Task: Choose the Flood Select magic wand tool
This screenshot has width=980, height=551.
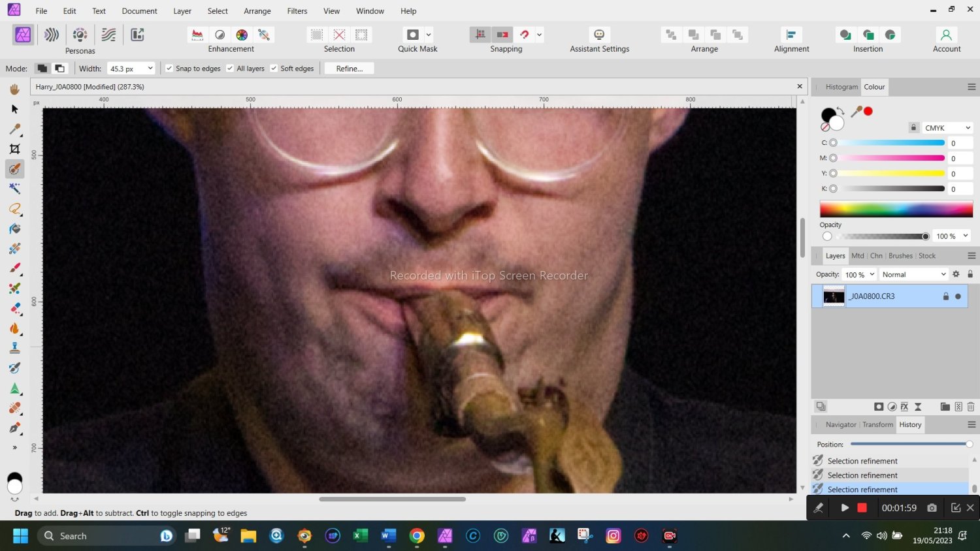Action: pos(14,189)
